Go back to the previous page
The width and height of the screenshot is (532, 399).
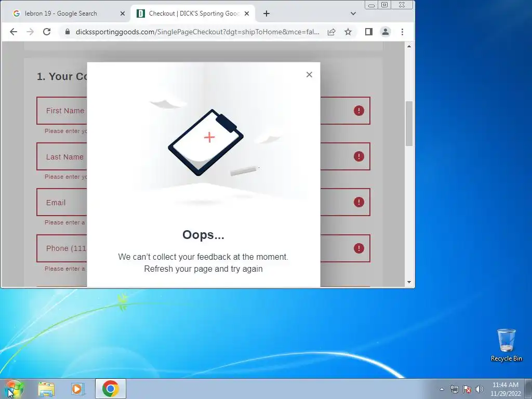(x=14, y=32)
